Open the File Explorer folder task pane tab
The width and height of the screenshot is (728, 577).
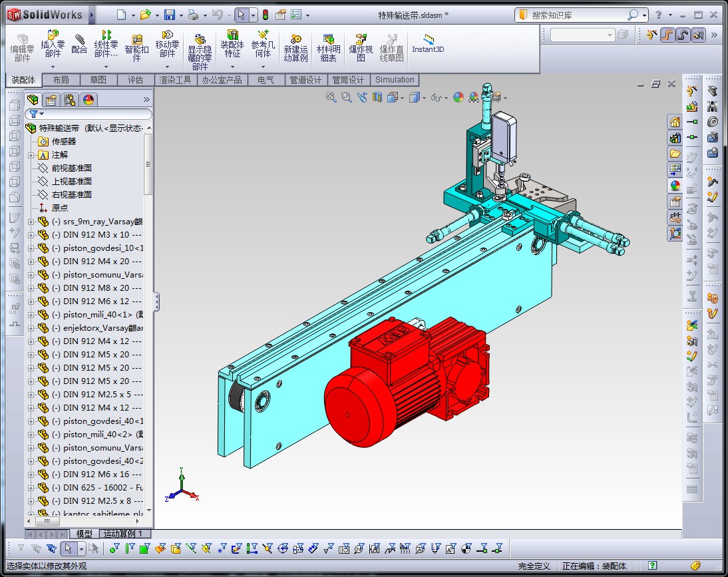pyautogui.click(x=675, y=153)
